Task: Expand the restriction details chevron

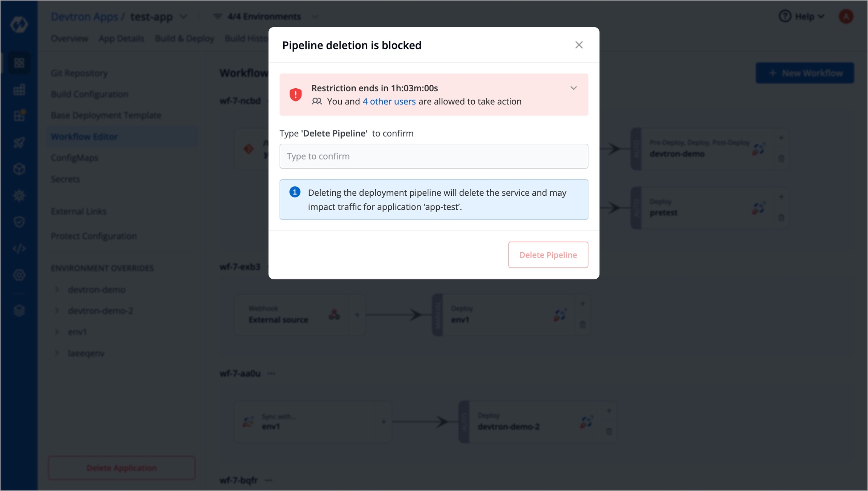Action: click(573, 88)
